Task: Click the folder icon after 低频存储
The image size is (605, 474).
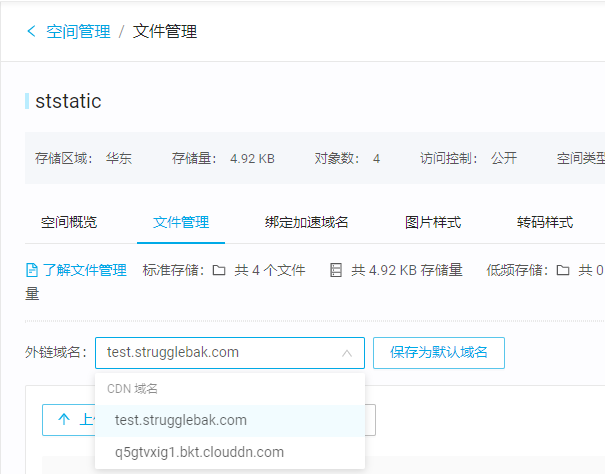Action: (x=563, y=270)
